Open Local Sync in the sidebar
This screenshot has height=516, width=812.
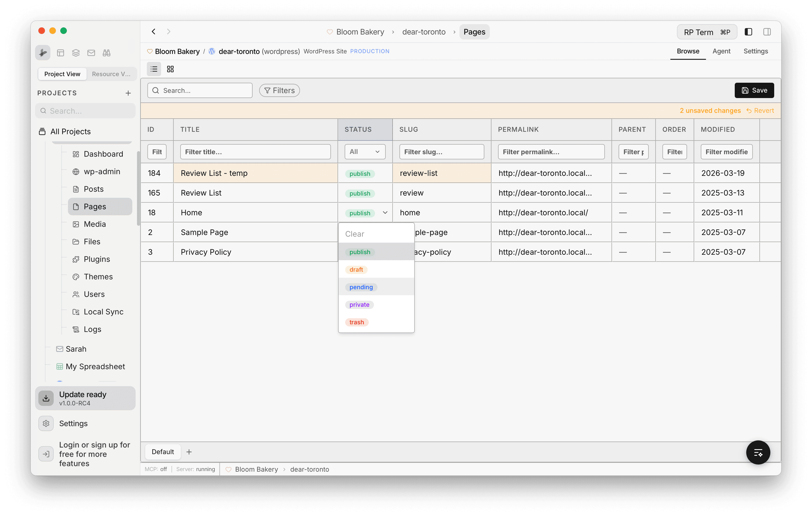click(x=103, y=311)
